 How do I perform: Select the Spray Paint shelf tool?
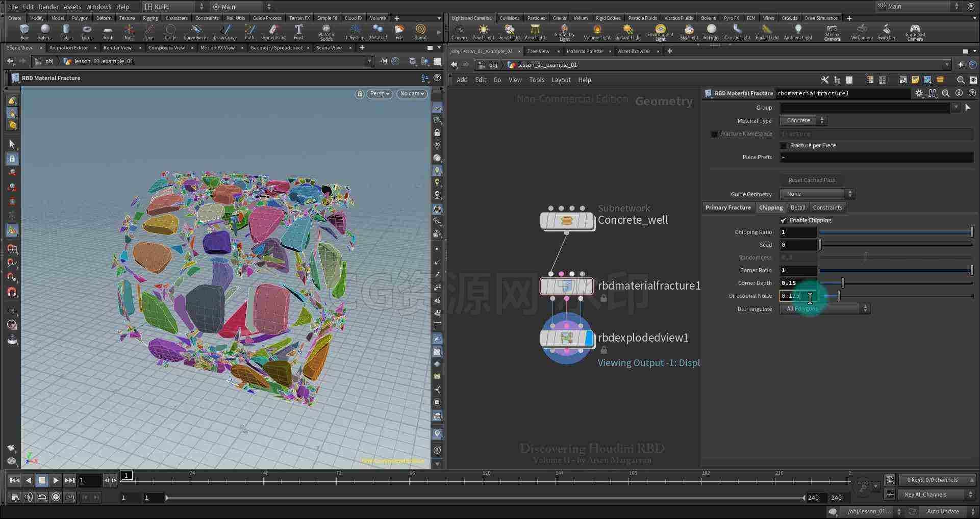pyautogui.click(x=274, y=32)
